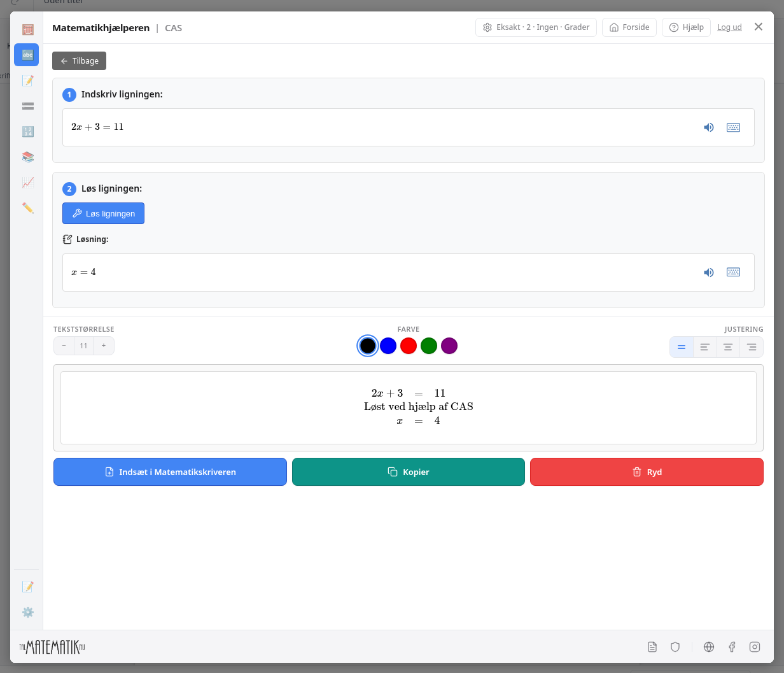The height and width of the screenshot is (673, 784).
Task: Click the equation input containing 2x + 3 = 11
Action: pyautogui.click(x=409, y=127)
